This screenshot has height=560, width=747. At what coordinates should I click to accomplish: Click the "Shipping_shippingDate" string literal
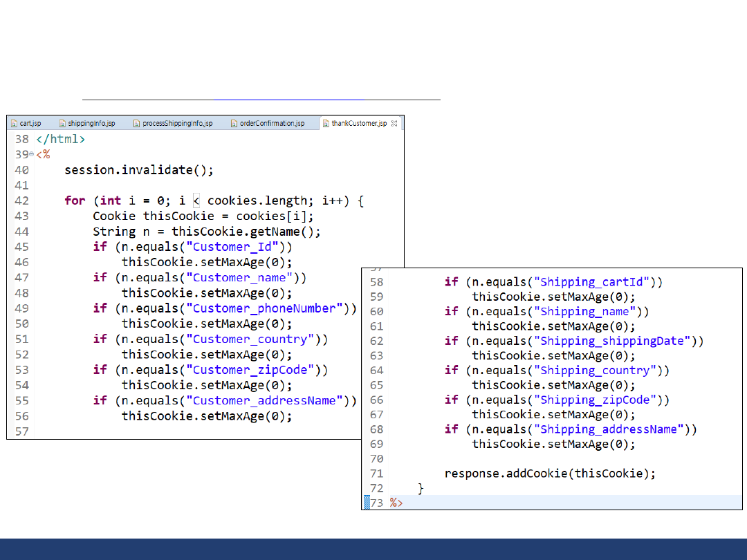click(615, 341)
